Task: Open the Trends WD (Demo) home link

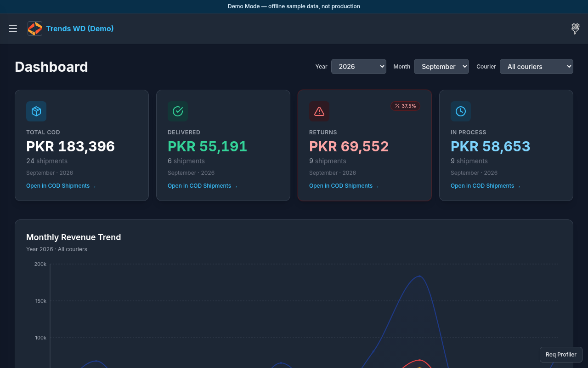Action: point(80,29)
